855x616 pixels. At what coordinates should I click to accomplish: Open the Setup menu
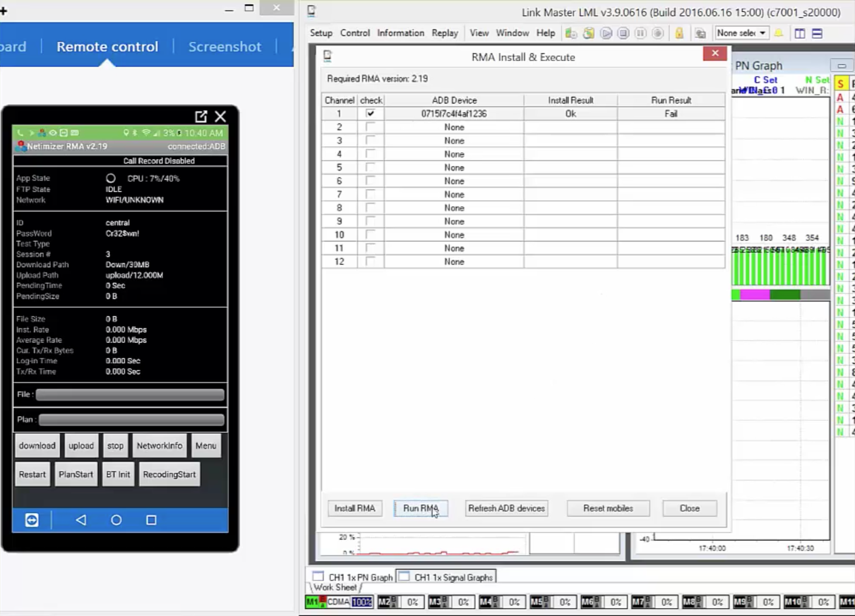[321, 33]
